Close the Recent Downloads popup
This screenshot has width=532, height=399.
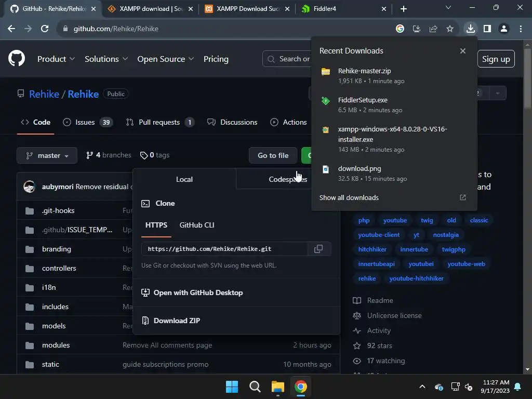click(x=462, y=51)
